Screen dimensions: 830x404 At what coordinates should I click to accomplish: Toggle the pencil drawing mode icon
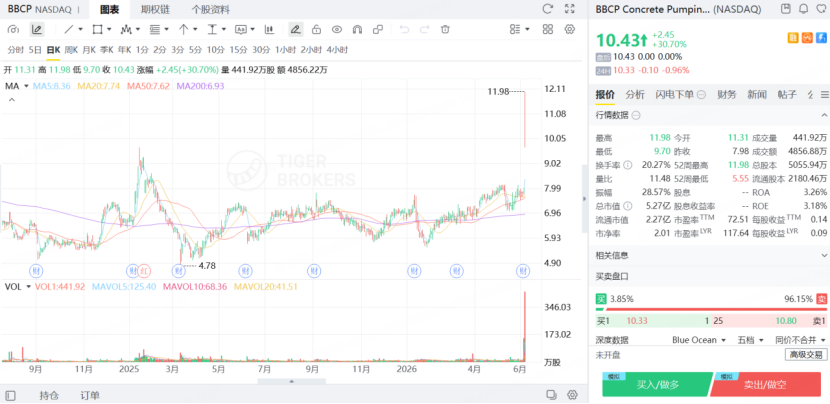[x=37, y=29]
